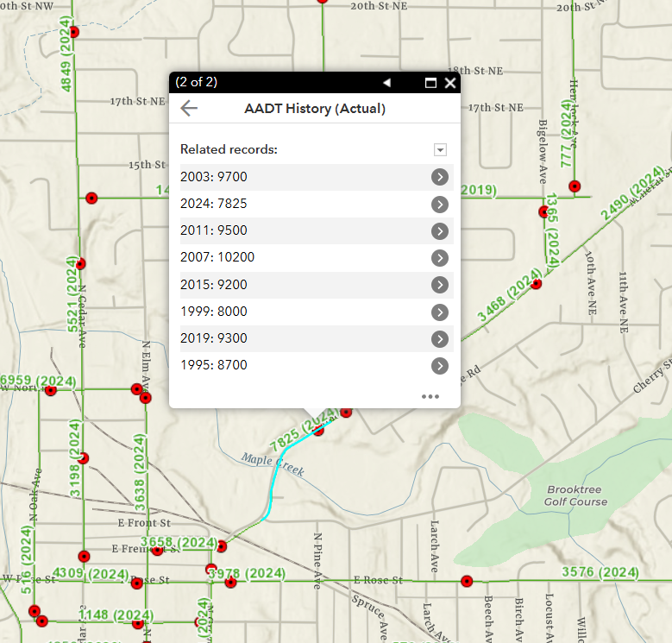
Task: Open the 1999: 8000 record arrow
Action: (x=439, y=312)
